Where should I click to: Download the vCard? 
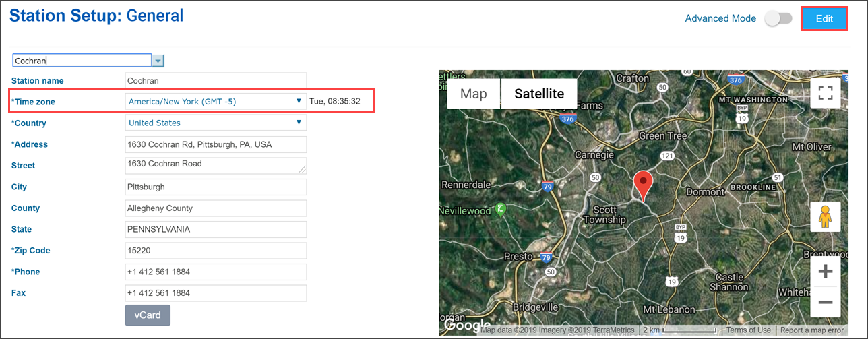148,315
